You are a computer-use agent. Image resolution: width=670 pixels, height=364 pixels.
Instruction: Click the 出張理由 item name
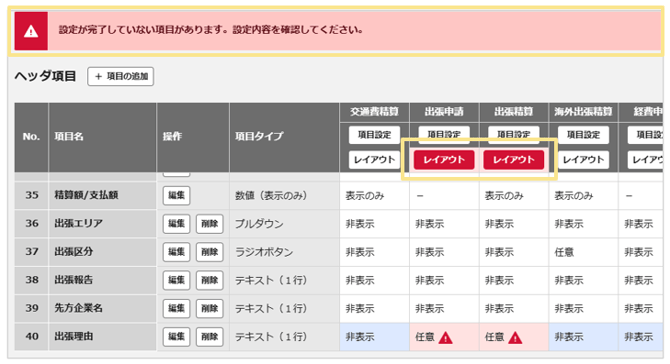click(73, 337)
